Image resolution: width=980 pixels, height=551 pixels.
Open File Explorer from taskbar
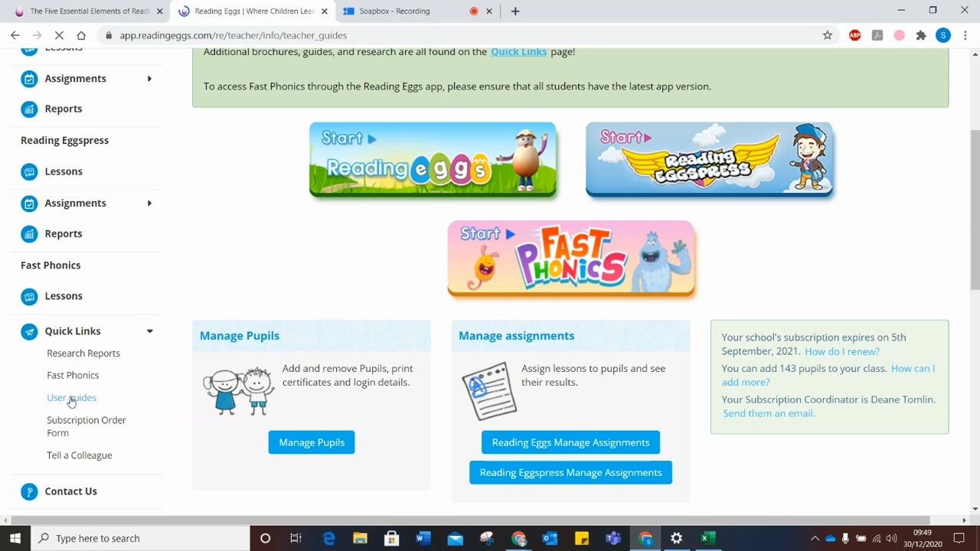pos(360,538)
